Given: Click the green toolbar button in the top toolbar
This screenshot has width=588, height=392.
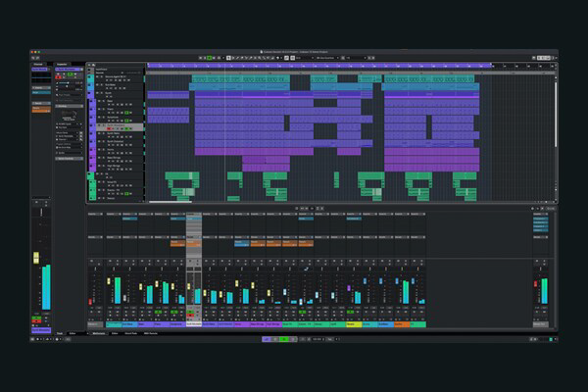Looking at the screenshot, I should click(208, 58).
